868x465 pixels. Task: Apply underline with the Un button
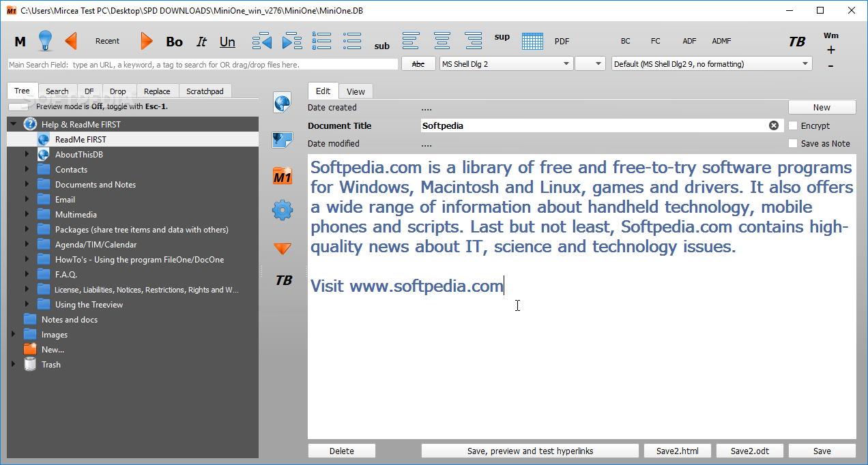coord(227,42)
